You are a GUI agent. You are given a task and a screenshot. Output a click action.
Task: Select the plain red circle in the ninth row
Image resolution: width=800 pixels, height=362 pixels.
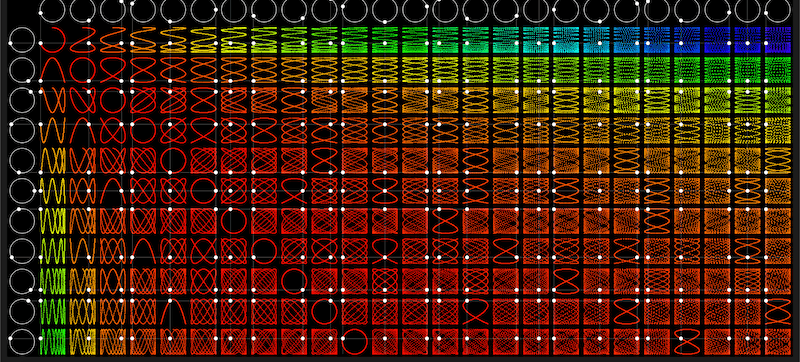294,281
